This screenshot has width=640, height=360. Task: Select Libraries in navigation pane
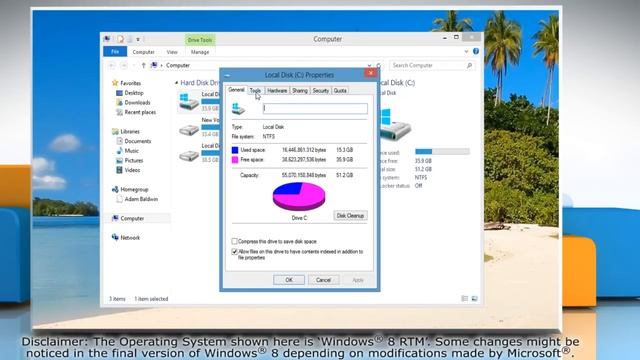coord(130,131)
